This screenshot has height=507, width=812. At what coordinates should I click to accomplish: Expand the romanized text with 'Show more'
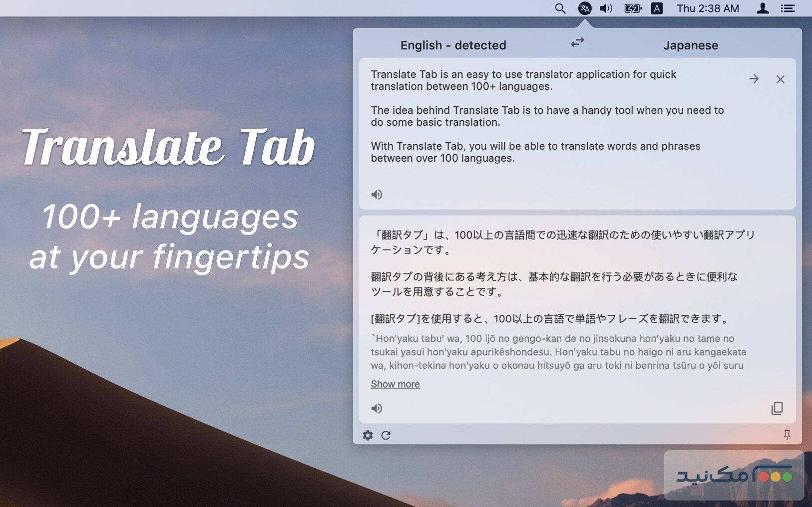(x=395, y=384)
